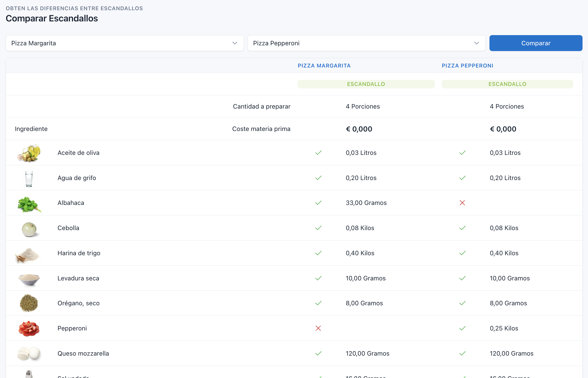This screenshot has width=588, height=378.
Task: Click Pepperoni's green check for Harina de trigo
Action: click(462, 253)
